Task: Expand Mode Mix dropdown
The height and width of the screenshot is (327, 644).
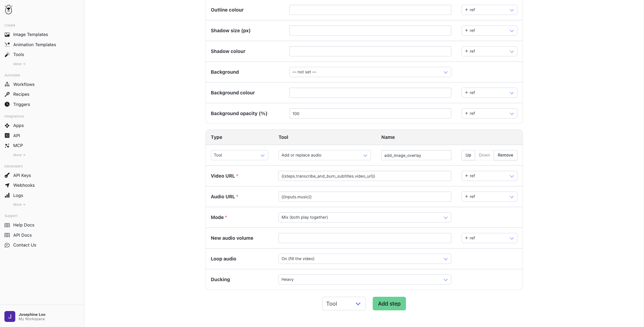Action: coord(365,217)
